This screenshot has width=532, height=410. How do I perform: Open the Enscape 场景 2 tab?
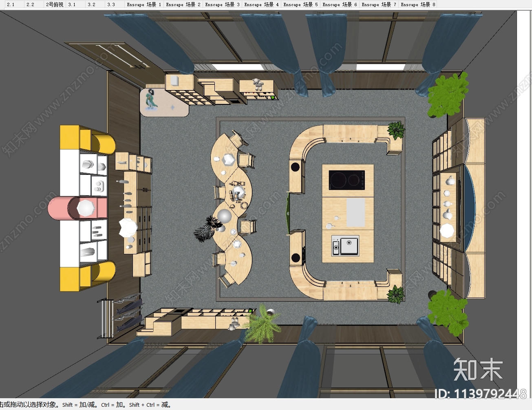click(183, 4)
